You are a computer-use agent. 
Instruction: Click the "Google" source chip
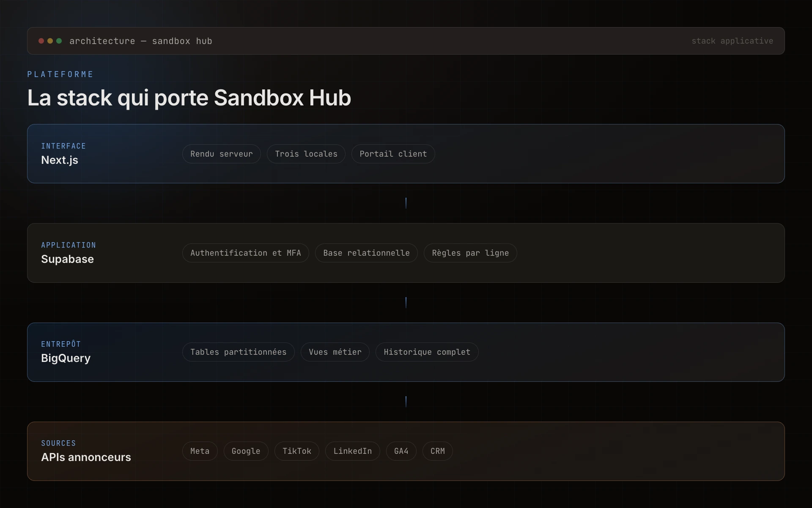246,451
